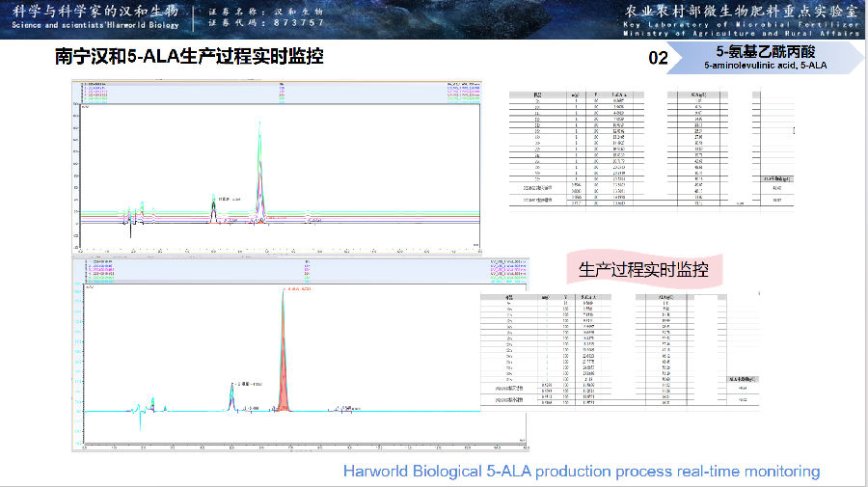Viewport: 868px width, 487px height.
Task: Select the pink 生产过程实时监控 label
Action: [x=642, y=269]
